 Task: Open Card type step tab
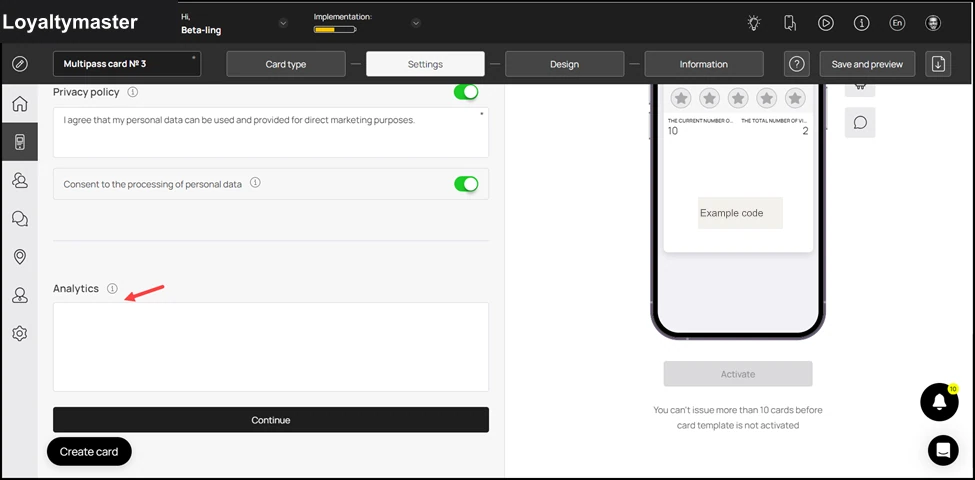pyautogui.click(x=286, y=64)
